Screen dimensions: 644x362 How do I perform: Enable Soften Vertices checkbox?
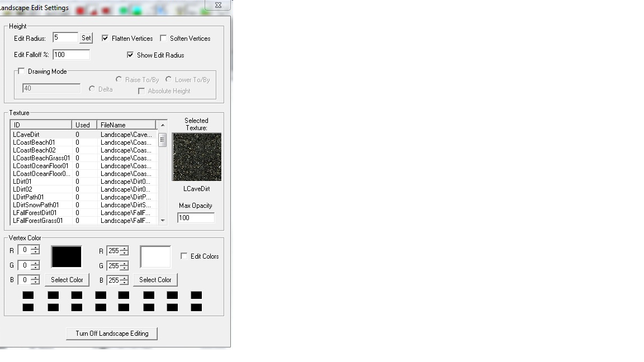(x=163, y=38)
